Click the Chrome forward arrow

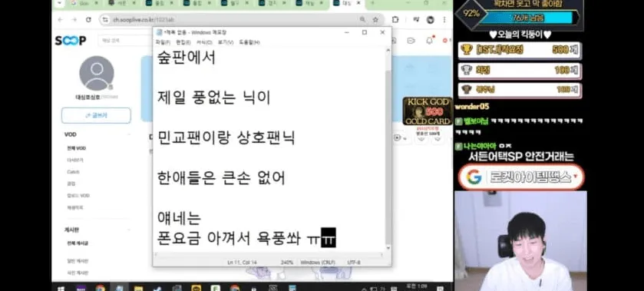point(74,20)
